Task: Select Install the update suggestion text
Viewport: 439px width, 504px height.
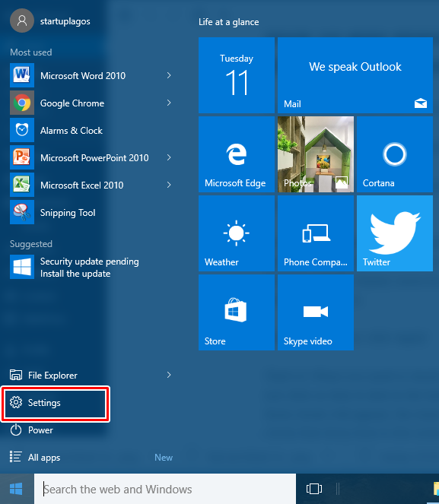Action: pos(75,274)
